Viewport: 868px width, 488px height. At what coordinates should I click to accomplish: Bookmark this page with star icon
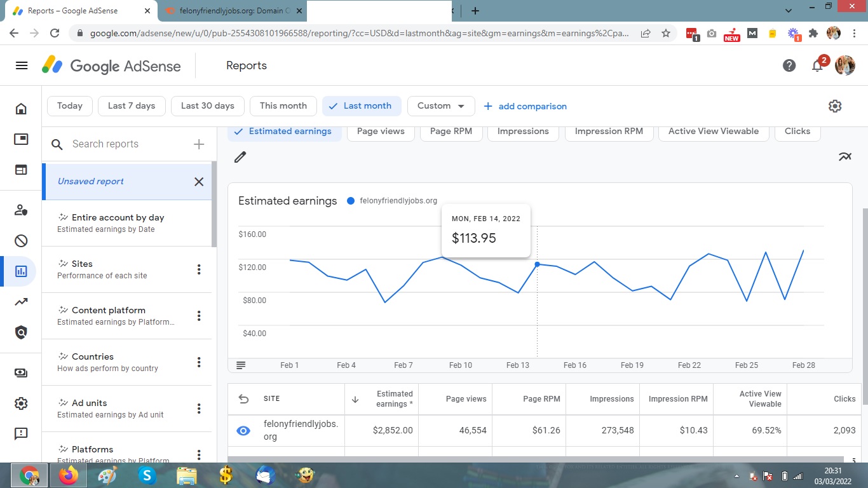click(666, 33)
